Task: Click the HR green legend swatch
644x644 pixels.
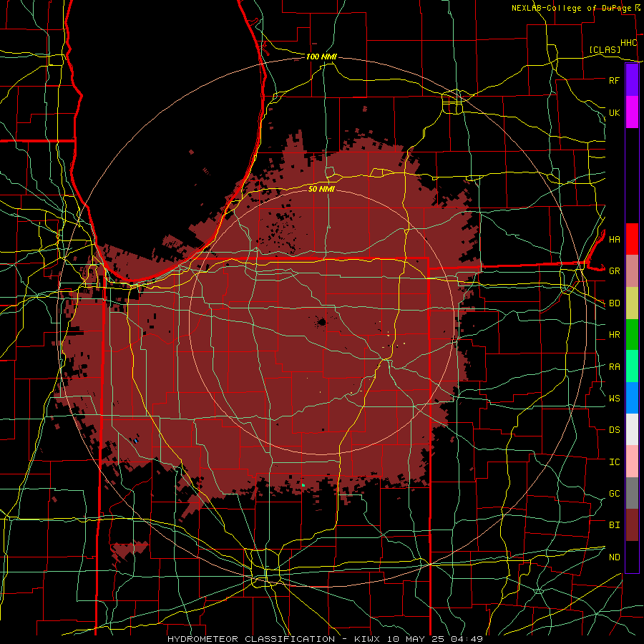Action: click(x=632, y=335)
